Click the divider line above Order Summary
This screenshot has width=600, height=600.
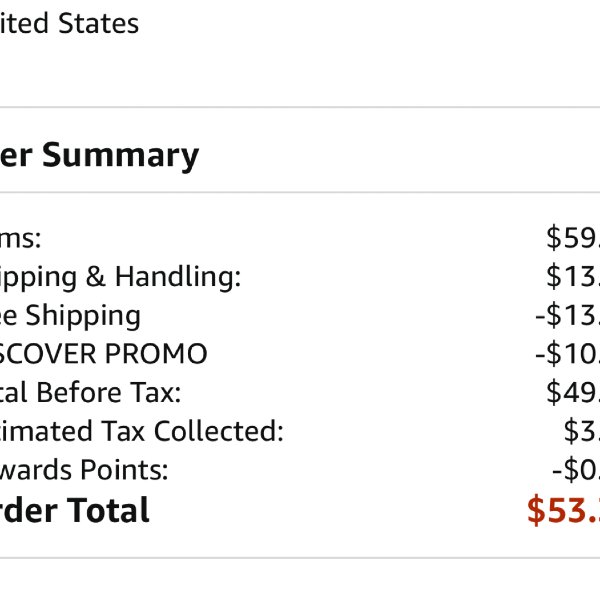click(x=300, y=108)
